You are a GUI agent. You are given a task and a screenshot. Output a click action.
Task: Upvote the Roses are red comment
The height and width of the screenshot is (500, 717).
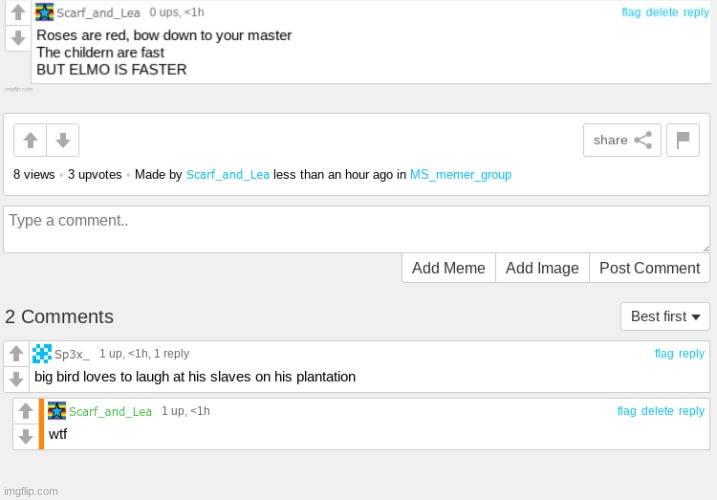pos(18,12)
